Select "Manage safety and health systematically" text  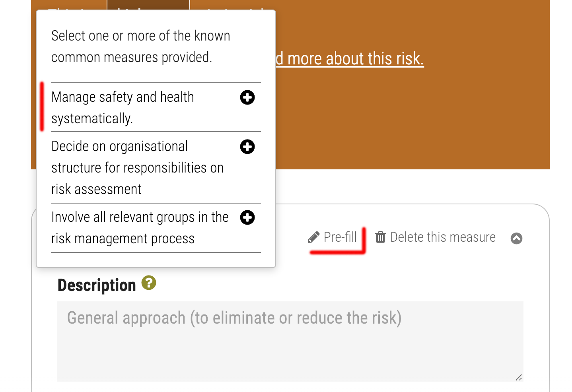tap(123, 107)
